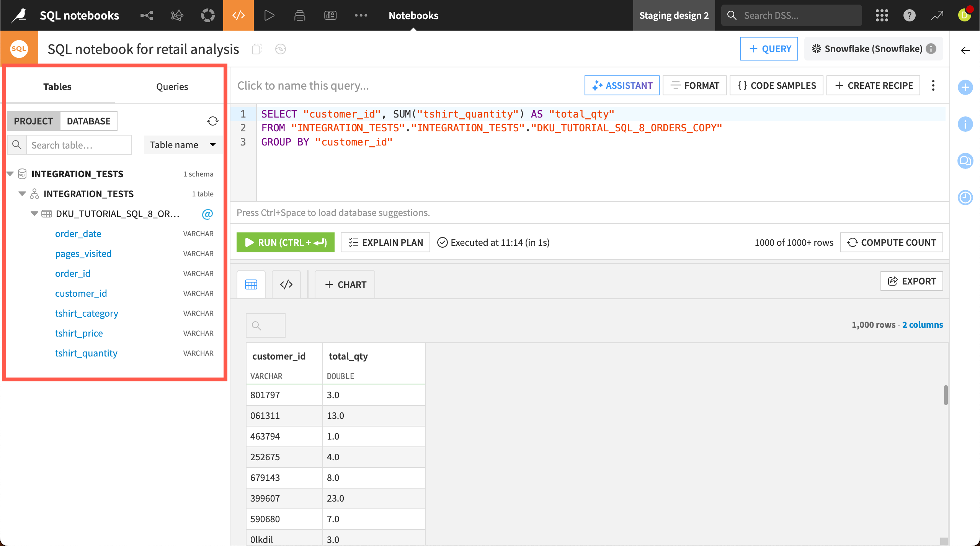980x546 pixels.
Task: Select the Lab (visual analyses) icon
Action: pos(176,15)
